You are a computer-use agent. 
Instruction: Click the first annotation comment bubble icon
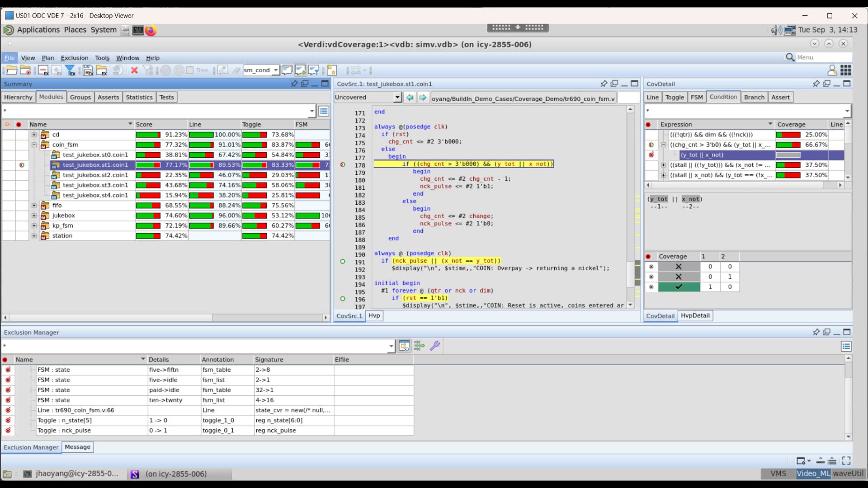pos(287,70)
